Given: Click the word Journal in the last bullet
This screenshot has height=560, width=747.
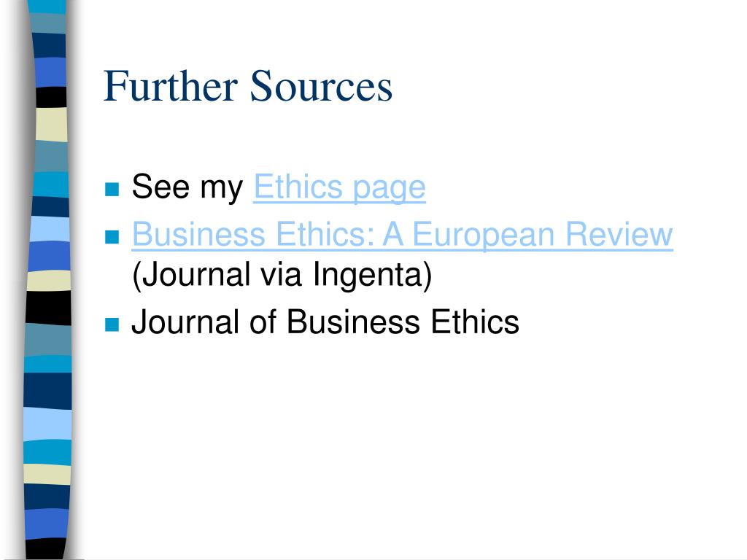Looking at the screenshot, I should pos(185,322).
